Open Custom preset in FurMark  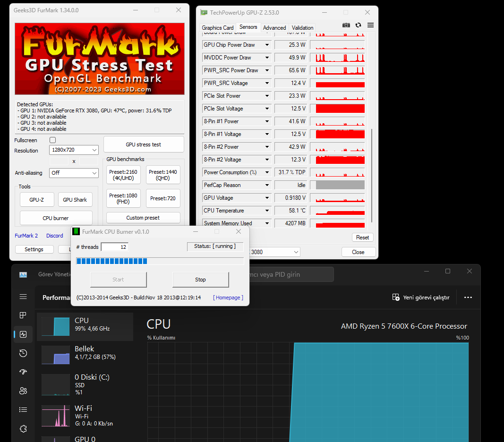pyautogui.click(x=143, y=218)
